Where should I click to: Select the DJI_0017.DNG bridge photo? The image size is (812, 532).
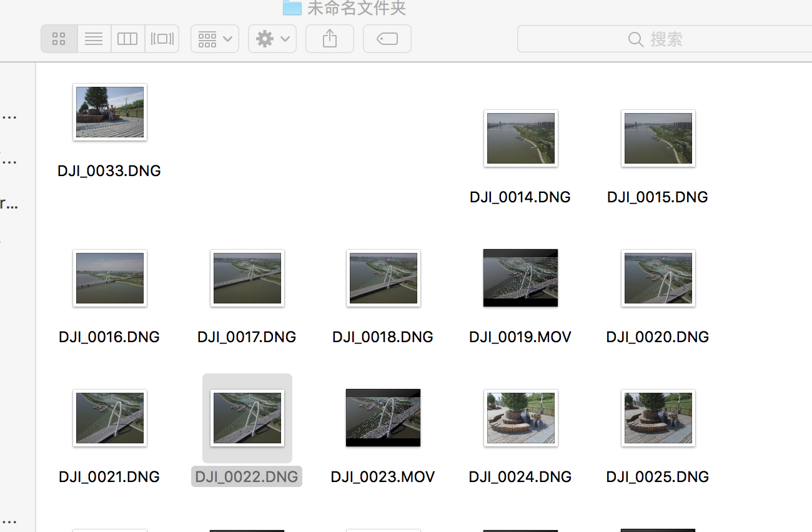pos(247,278)
